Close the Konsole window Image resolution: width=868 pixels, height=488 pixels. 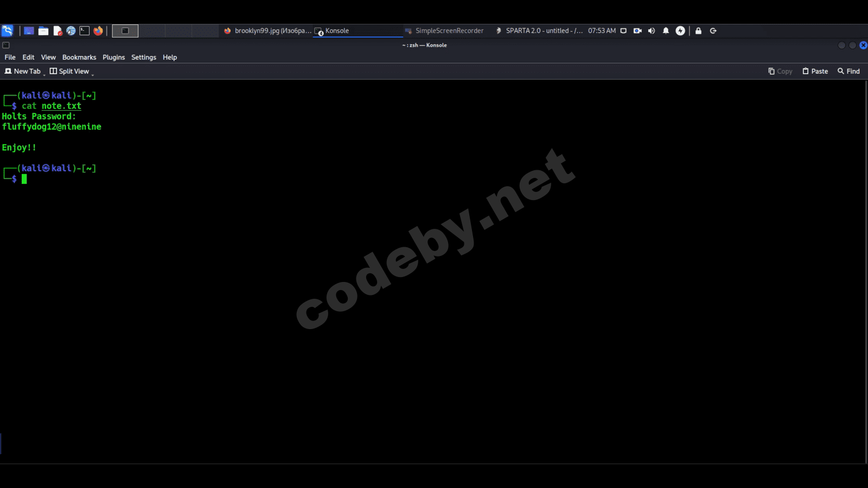[x=863, y=46]
